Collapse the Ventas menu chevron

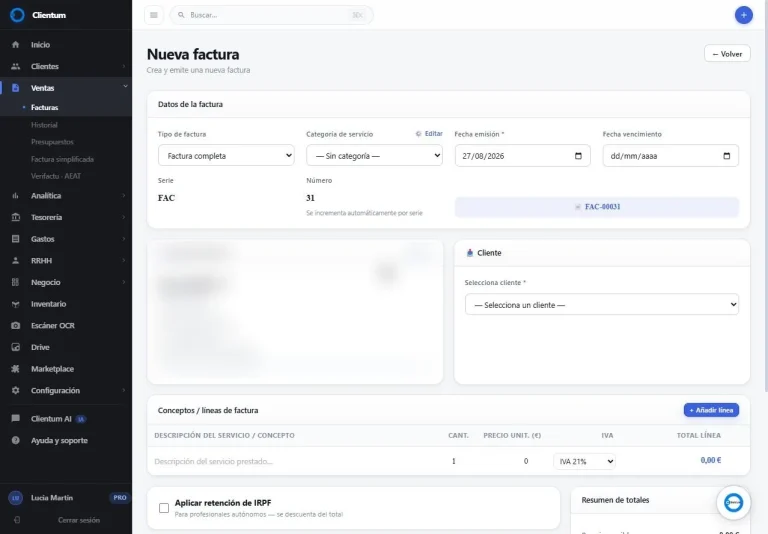[x=125, y=86]
